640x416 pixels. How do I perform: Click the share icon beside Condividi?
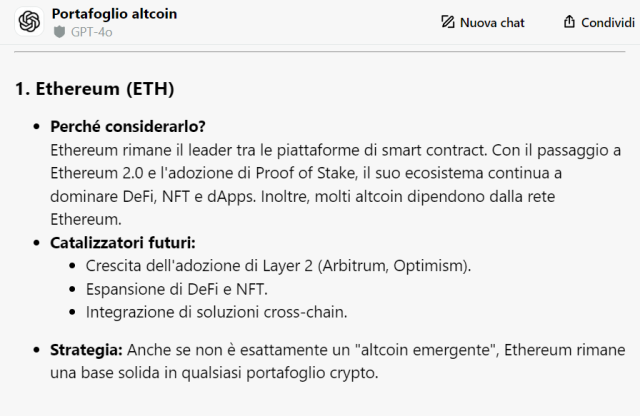tap(569, 22)
